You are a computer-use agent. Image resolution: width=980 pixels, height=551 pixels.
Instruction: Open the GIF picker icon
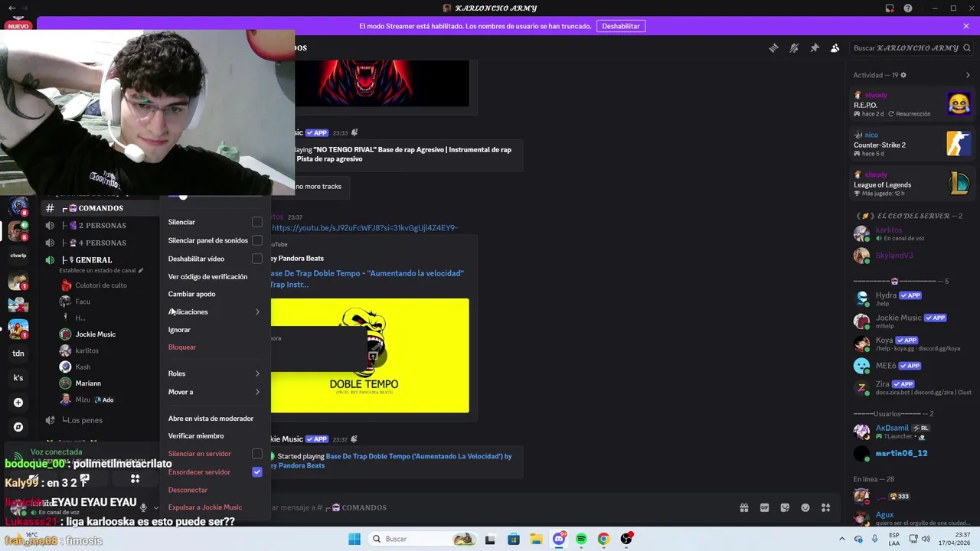764,507
